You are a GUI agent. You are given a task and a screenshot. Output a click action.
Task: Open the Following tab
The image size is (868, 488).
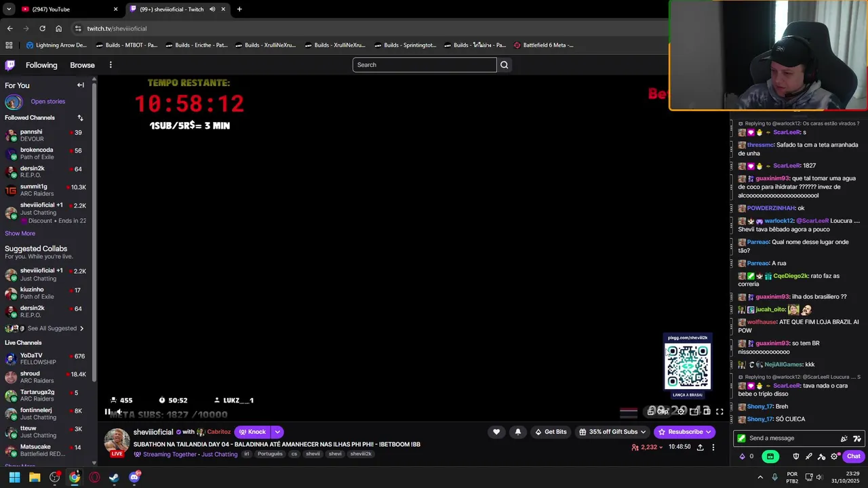click(x=41, y=65)
